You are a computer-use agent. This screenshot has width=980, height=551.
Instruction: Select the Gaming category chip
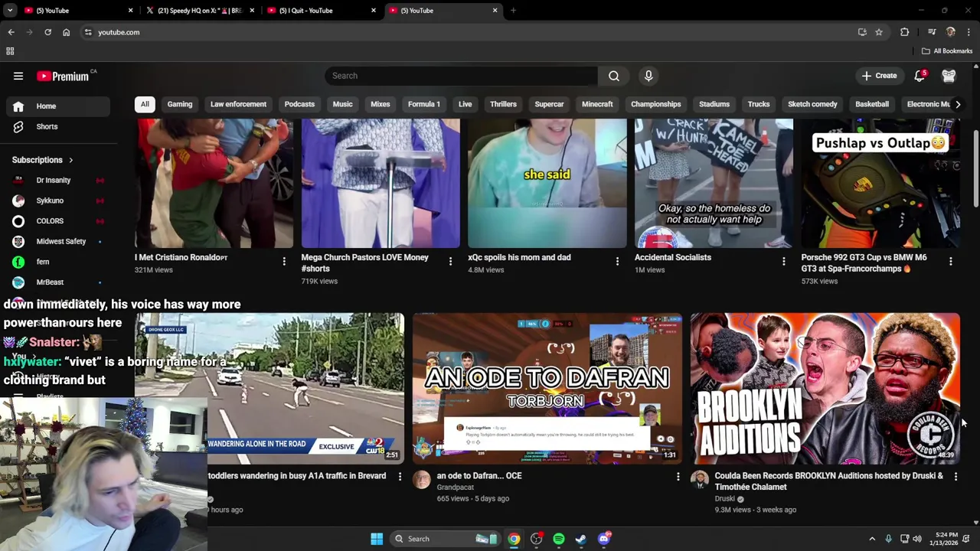pyautogui.click(x=180, y=104)
